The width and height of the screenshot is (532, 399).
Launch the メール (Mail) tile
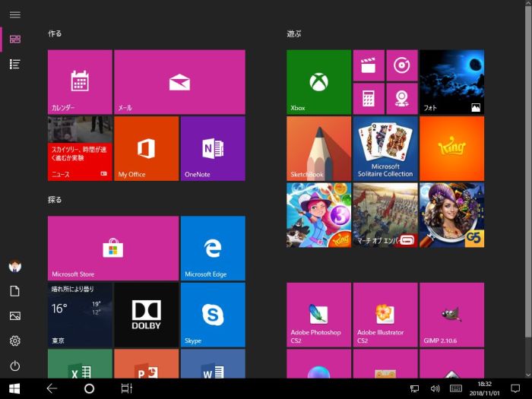pos(179,82)
